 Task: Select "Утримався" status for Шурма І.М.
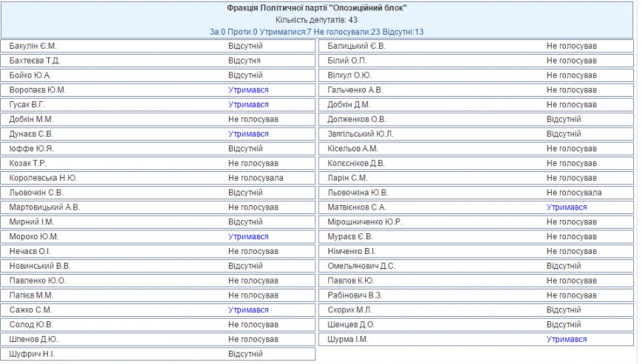pyautogui.click(x=567, y=340)
